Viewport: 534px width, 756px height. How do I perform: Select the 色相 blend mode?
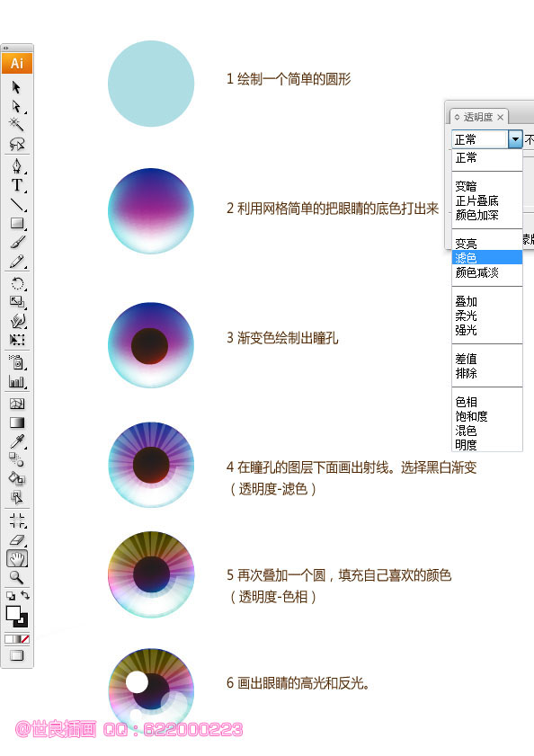point(487,402)
